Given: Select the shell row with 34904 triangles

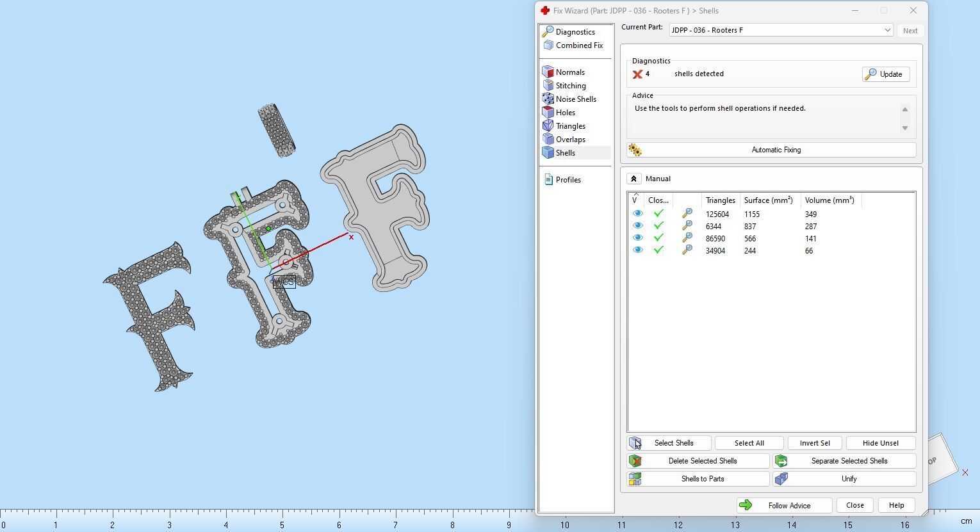Looking at the screenshot, I should [x=771, y=250].
